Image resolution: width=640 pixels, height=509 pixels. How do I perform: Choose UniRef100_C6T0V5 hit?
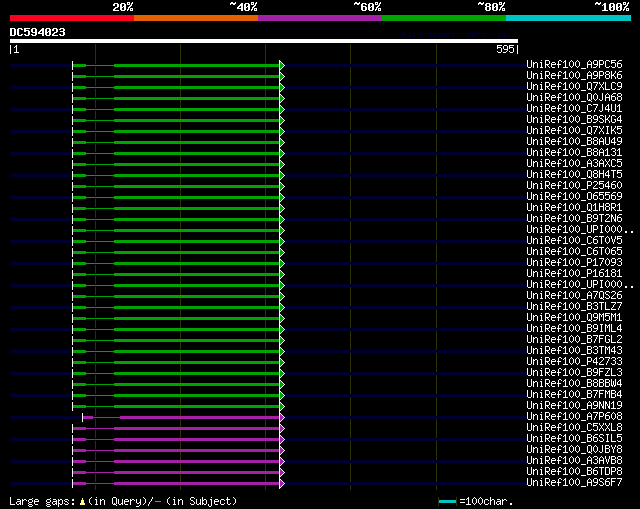coord(574,240)
